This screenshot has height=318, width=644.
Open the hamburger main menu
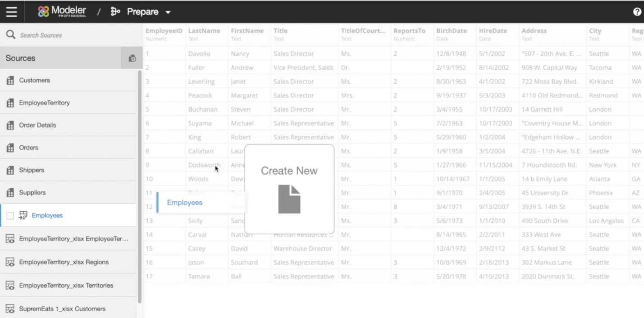click(11, 12)
